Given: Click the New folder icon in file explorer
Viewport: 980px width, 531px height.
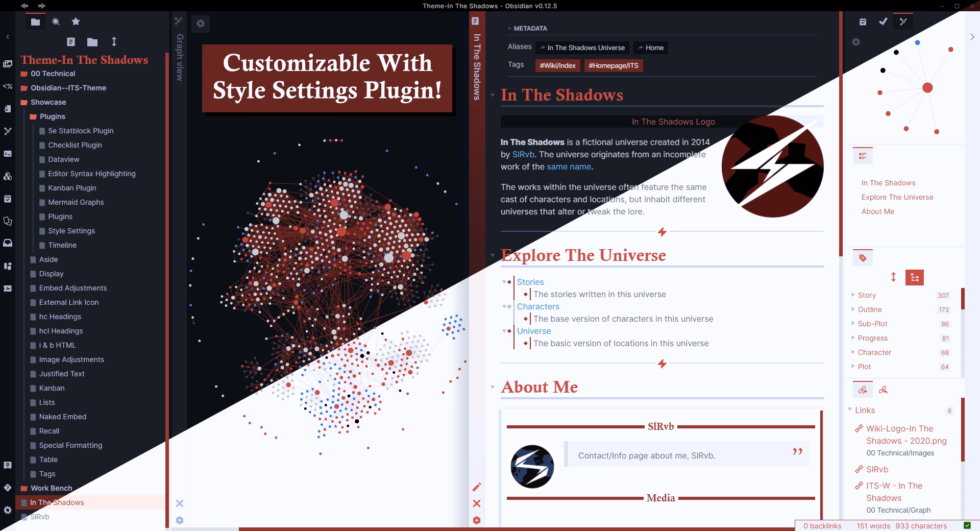Looking at the screenshot, I should pos(92,42).
